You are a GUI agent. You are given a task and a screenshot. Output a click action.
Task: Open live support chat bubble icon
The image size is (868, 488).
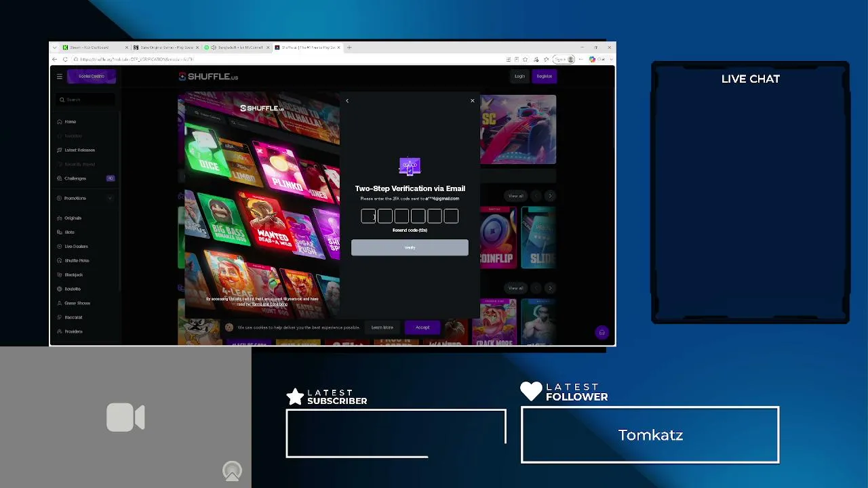[x=601, y=333]
